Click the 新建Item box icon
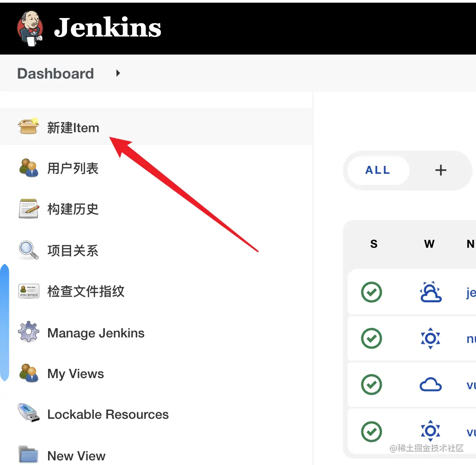The image size is (476, 465). click(28, 126)
